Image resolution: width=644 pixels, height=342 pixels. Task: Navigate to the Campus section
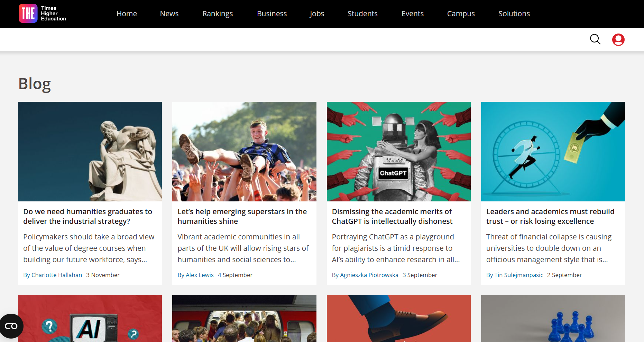pyautogui.click(x=461, y=14)
